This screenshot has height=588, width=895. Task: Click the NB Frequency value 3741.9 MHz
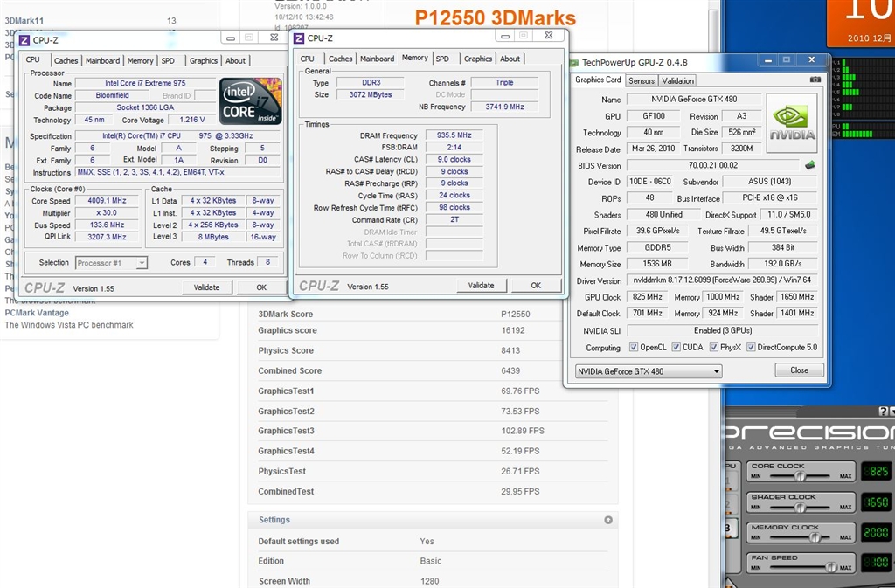504,107
